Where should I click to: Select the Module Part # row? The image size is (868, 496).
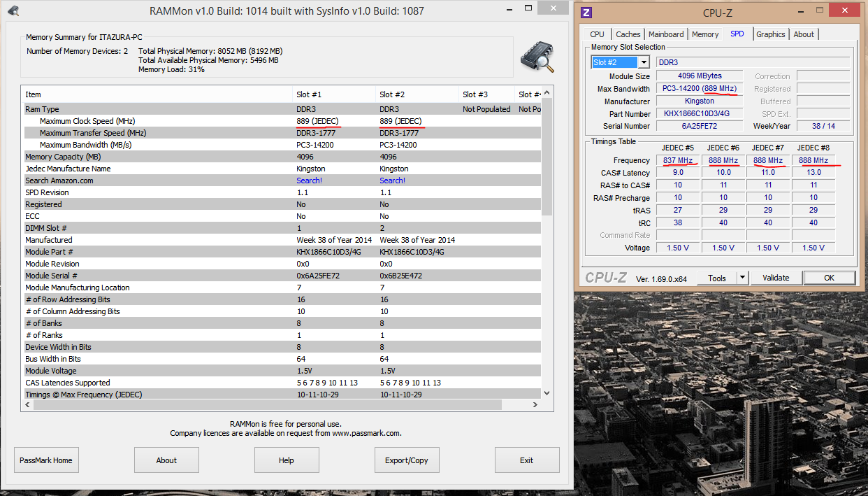coord(282,252)
